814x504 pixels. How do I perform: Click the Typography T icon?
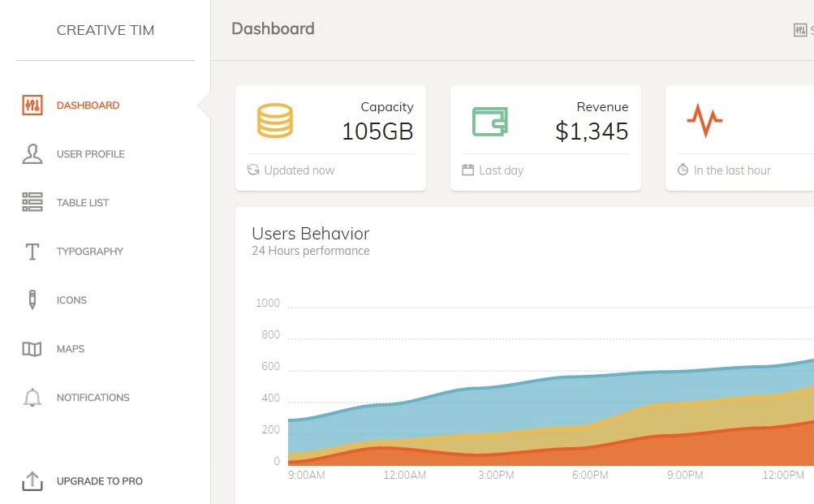[32, 252]
